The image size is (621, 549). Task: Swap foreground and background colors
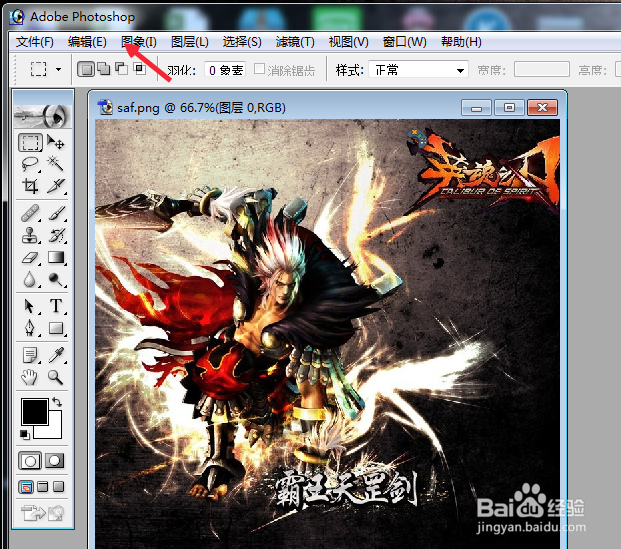pyautogui.click(x=57, y=402)
